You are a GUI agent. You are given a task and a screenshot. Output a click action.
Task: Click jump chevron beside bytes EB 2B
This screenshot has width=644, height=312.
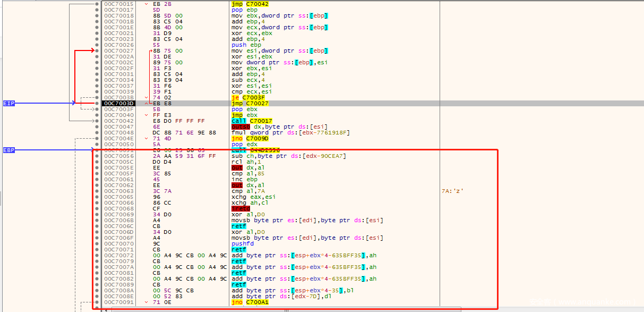coord(147,4)
